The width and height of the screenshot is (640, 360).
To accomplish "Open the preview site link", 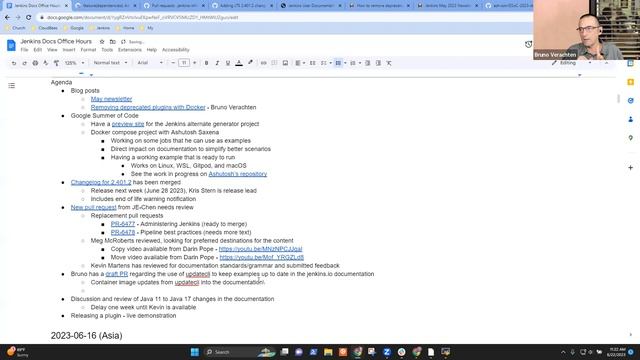I will pyautogui.click(x=128, y=124).
